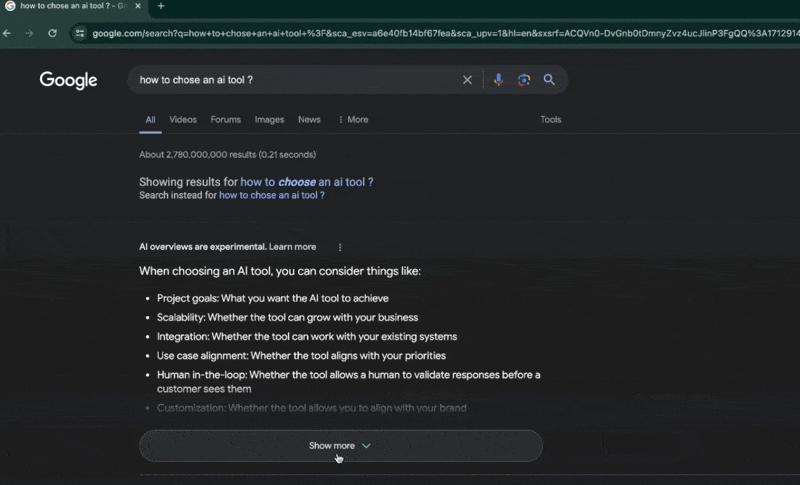Start voice search with microphone icon
Image resolution: width=800 pixels, height=485 pixels.
[x=498, y=80]
